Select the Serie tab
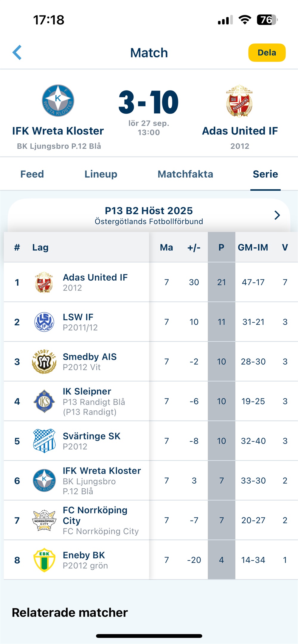This screenshot has height=644, width=298. click(x=265, y=174)
